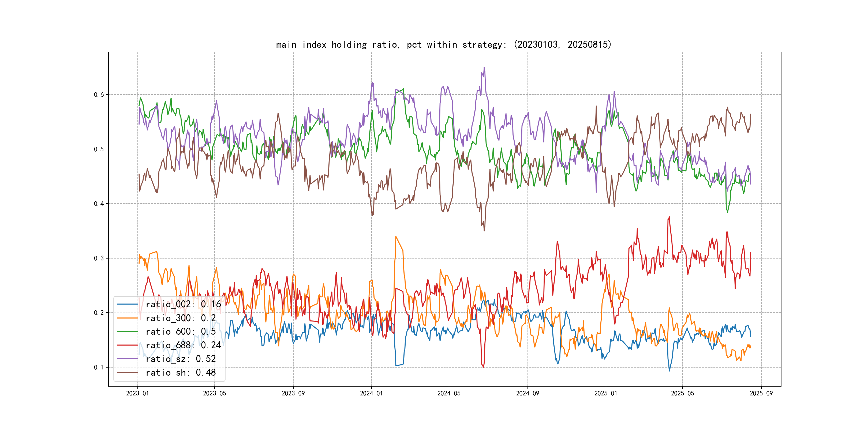This screenshot has height=434, width=868.
Task: Click the ratio_sh brown legend line swatch
Action: [x=128, y=373]
